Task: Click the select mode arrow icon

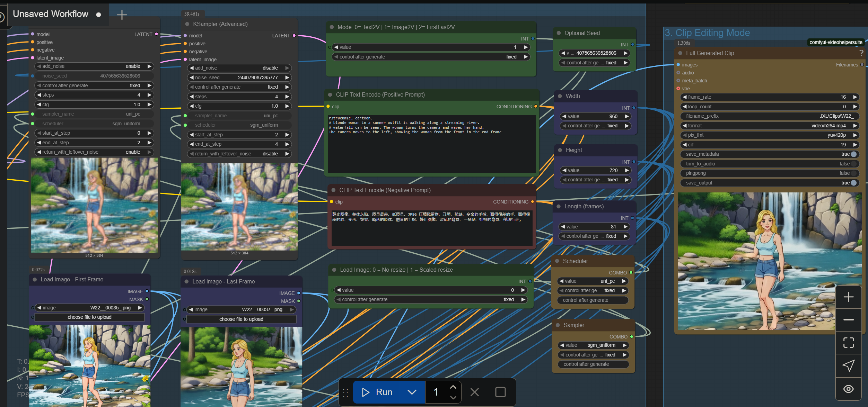Action: coord(848,365)
